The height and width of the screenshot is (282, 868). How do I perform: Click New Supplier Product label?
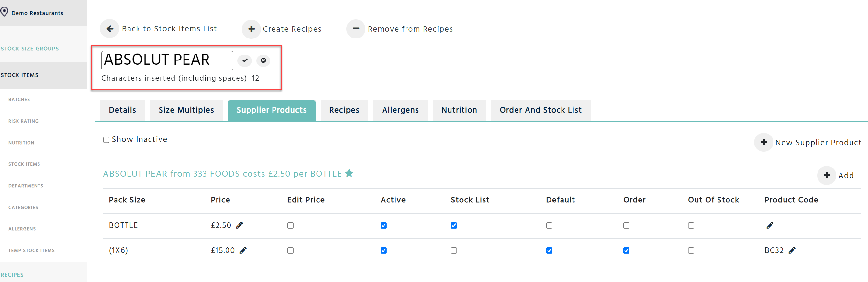[818, 143]
